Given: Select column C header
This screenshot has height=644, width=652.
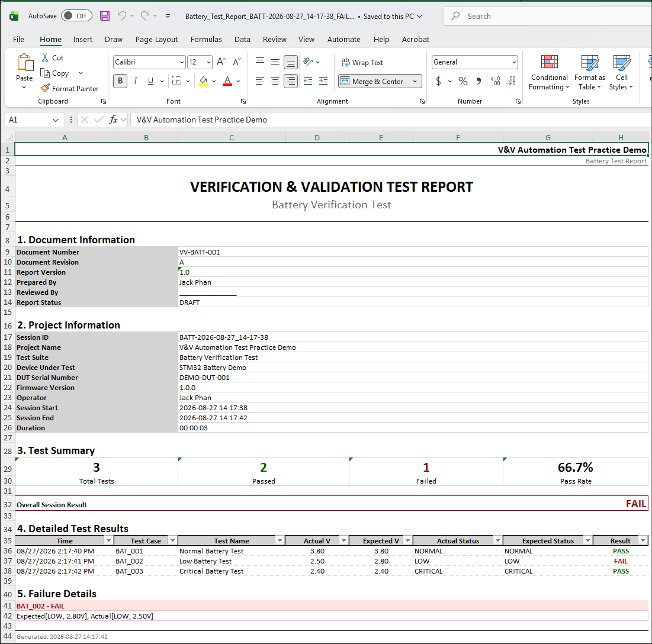Looking at the screenshot, I should 232,137.
